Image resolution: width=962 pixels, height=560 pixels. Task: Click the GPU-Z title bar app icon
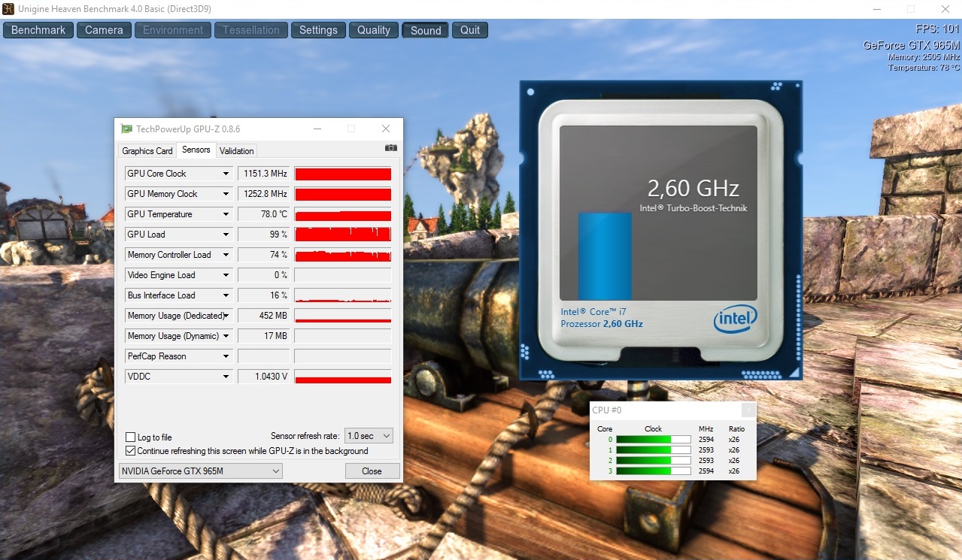(127, 129)
